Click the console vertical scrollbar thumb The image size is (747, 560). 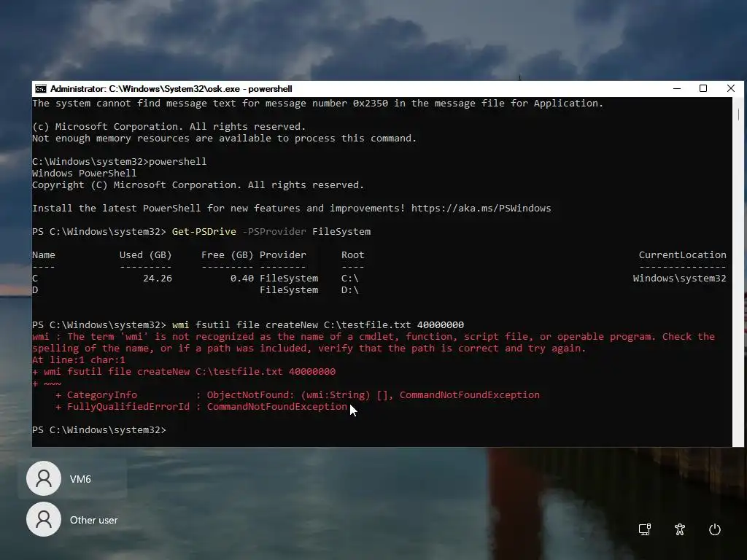(738, 114)
